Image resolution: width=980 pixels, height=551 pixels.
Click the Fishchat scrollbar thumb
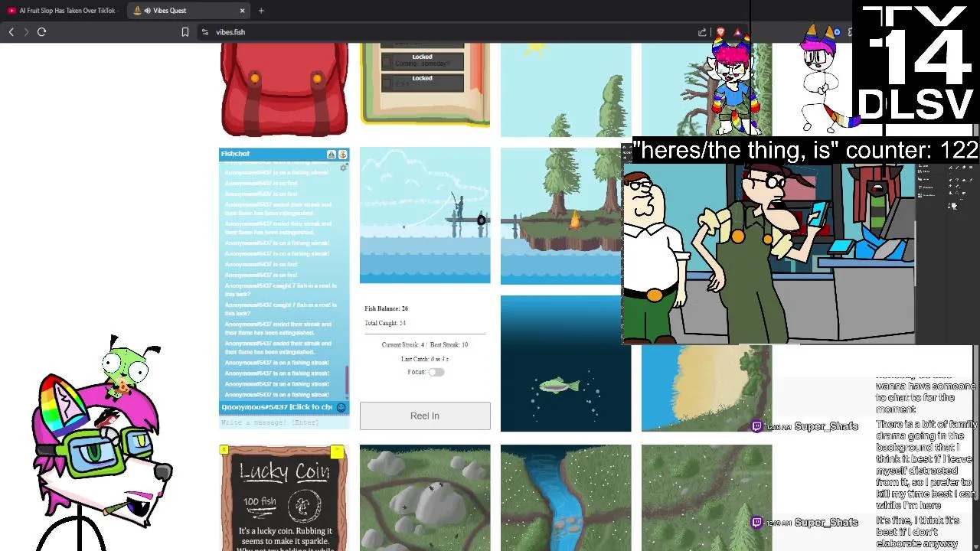347,380
